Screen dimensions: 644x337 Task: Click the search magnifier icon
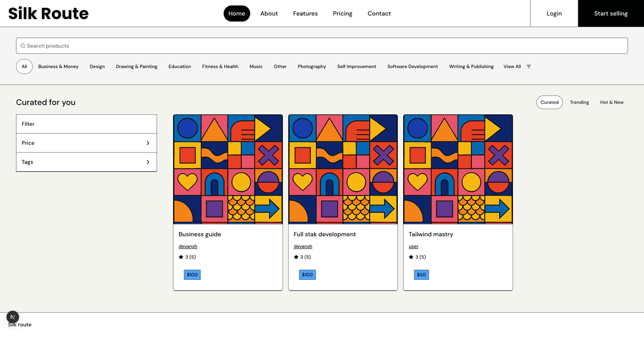[23, 46]
